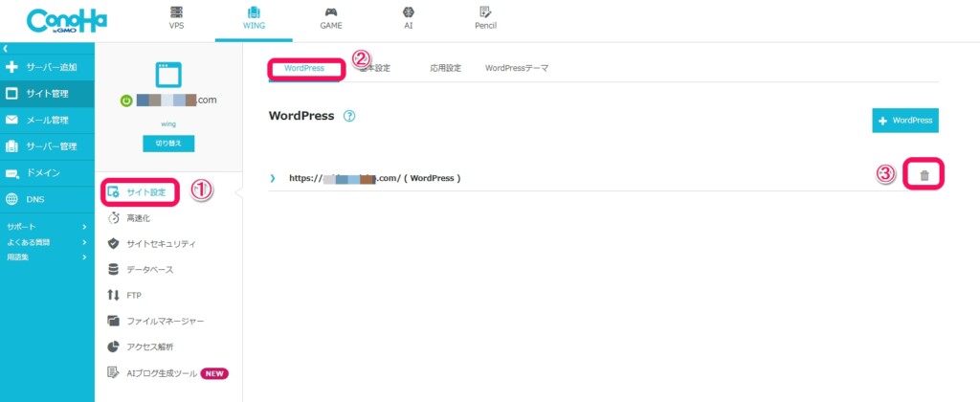Switch to the GAME service tab

tap(331, 19)
